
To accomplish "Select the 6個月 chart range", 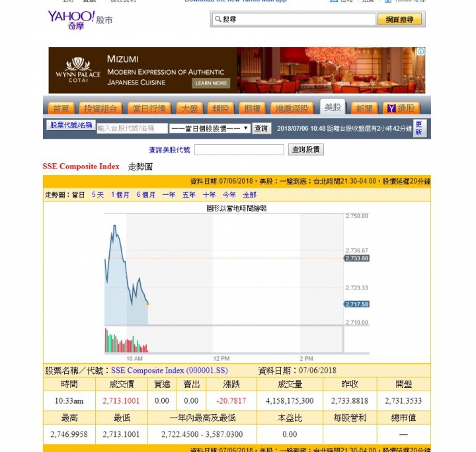I will (146, 195).
